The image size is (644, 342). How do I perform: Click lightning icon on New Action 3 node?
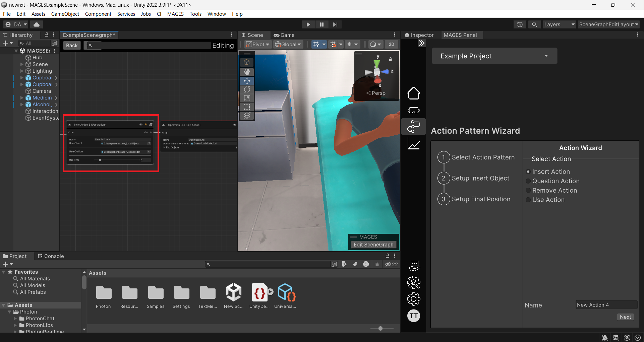pos(146,125)
